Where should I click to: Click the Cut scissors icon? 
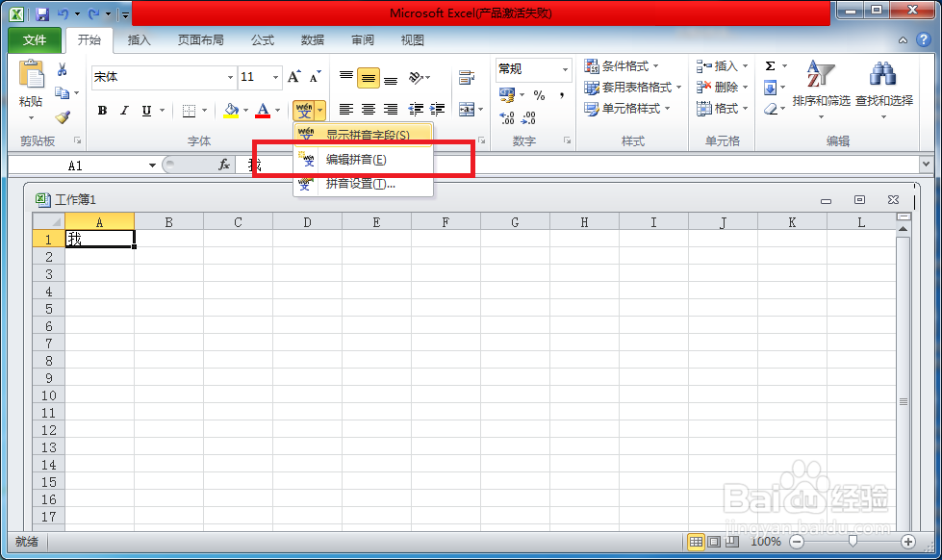pyautogui.click(x=62, y=69)
